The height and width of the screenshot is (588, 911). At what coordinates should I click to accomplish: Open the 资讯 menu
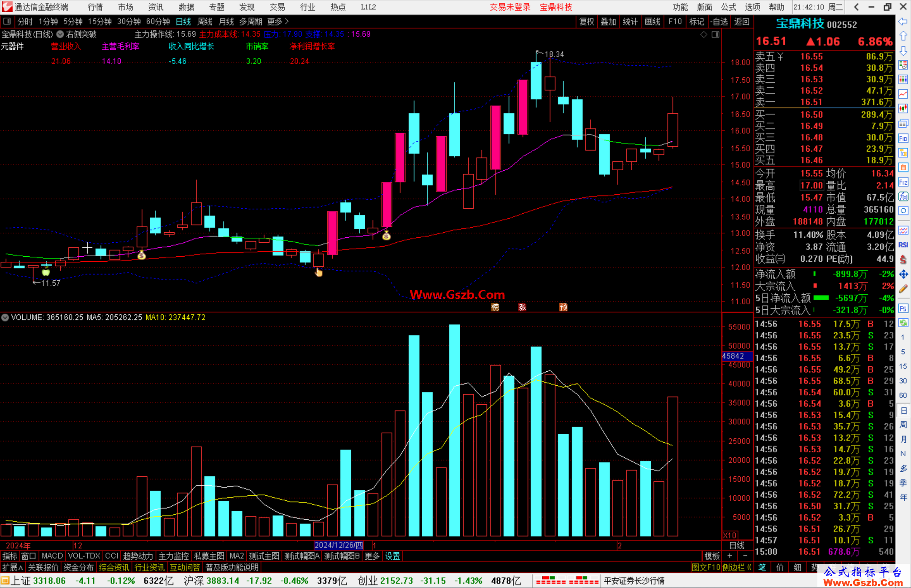(156, 7)
